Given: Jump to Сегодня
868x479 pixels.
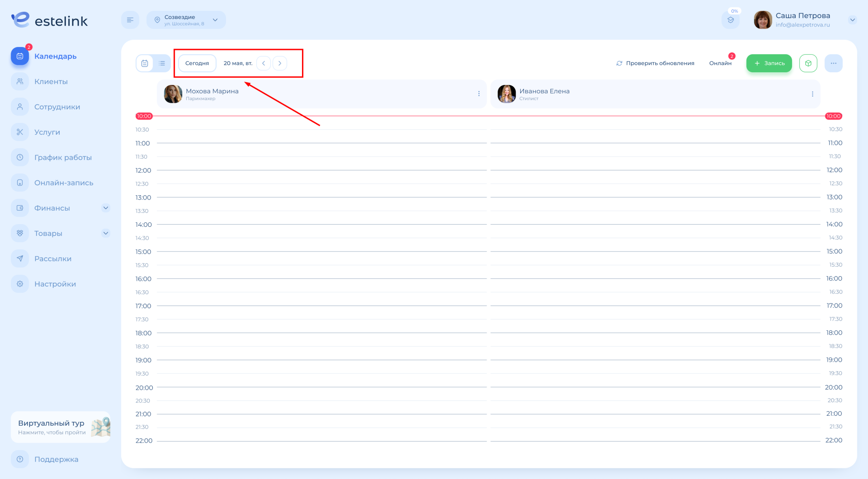Looking at the screenshot, I should coord(197,63).
